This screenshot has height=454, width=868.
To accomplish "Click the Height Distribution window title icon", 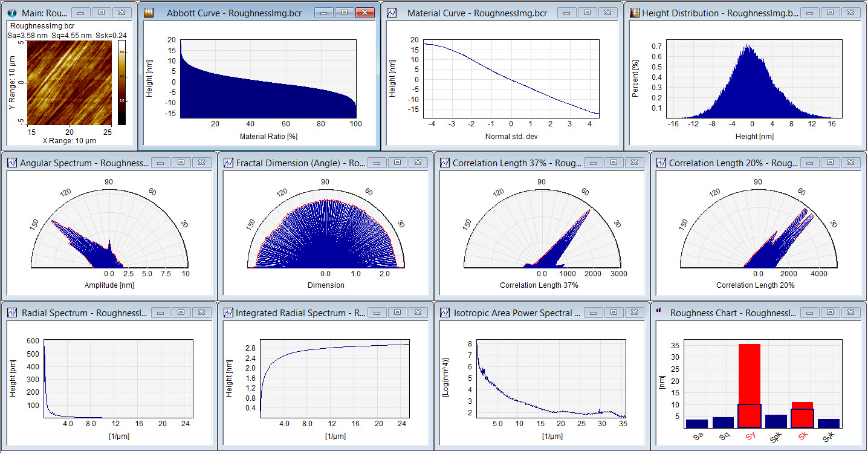I will coord(634,13).
